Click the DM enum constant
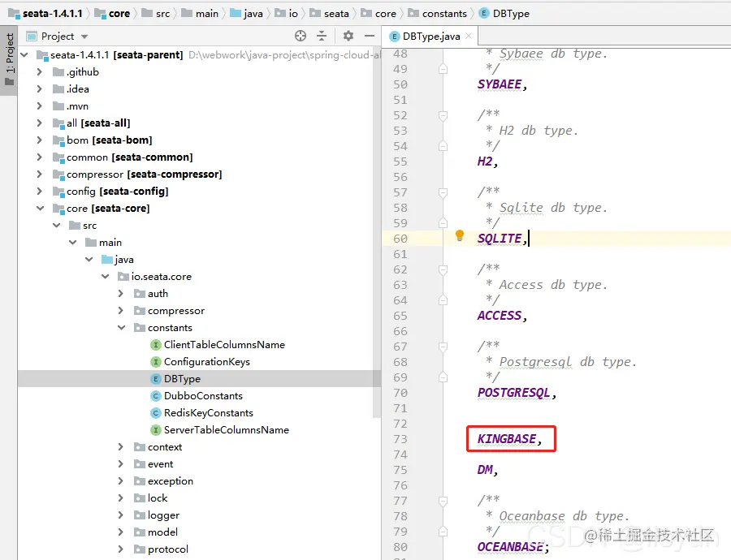This screenshot has height=560, width=731. point(485,470)
